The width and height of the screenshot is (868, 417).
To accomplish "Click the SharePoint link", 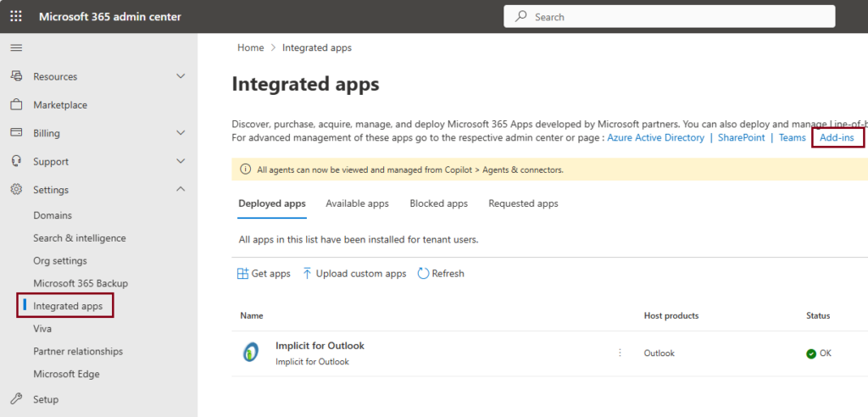I will coord(741,137).
